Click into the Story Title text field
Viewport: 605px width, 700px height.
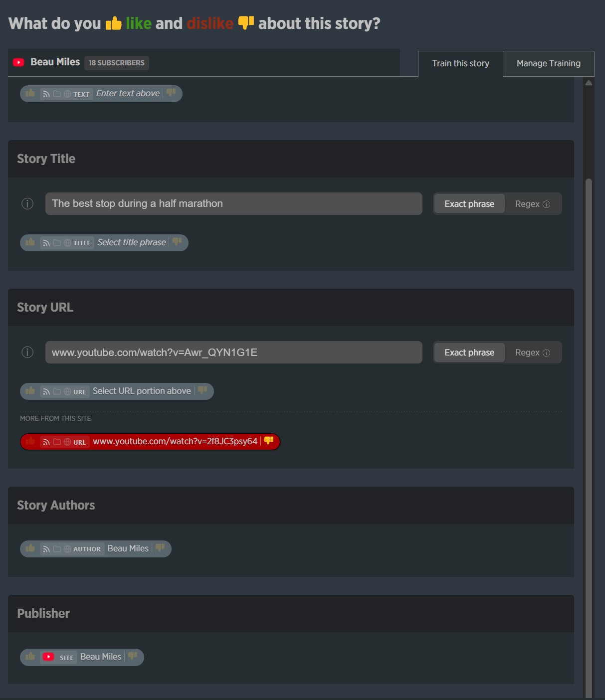pyautogui.click(x=233, y=203)
